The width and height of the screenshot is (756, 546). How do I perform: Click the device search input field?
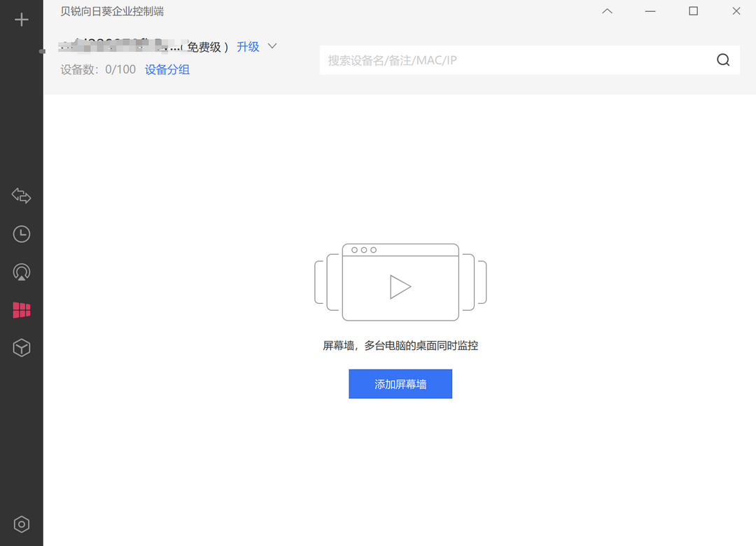click(490, 59)
